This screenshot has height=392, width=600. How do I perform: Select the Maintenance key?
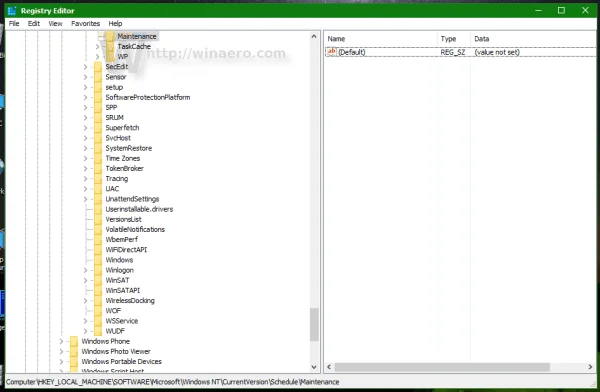(137, 36)
